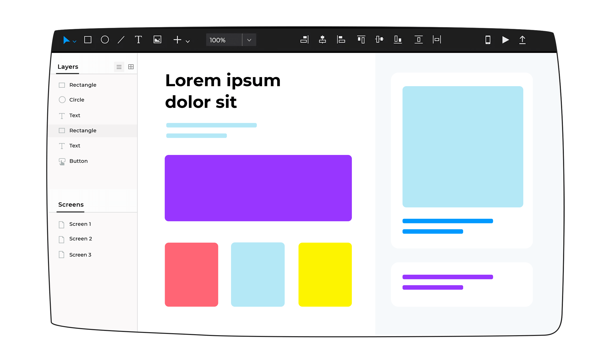611x364 pixels.
Task: Switch to grid view in Layers panel
Action: (x=131, y=66)
